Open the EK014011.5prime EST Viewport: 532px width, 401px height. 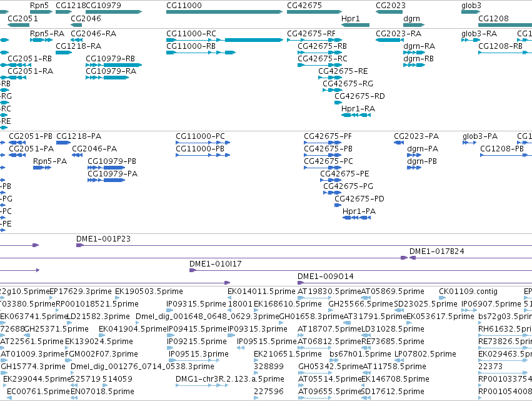229,298
